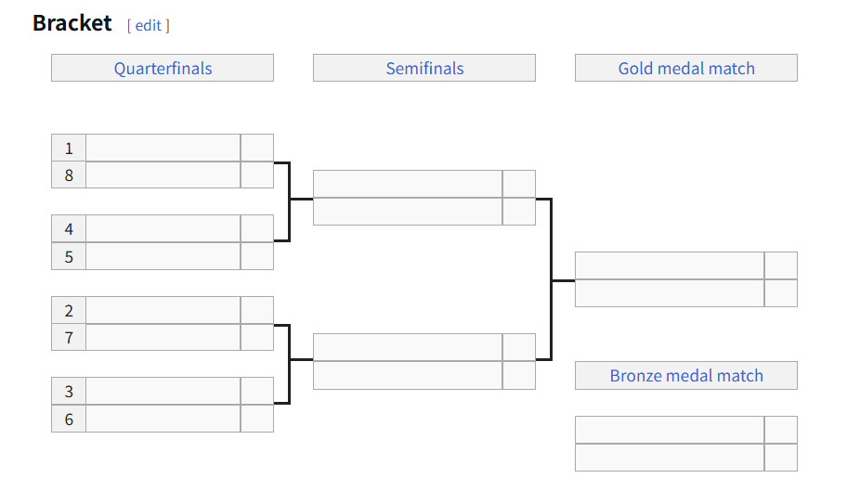Click the seed 1 team cell

[x=163, y=148]
